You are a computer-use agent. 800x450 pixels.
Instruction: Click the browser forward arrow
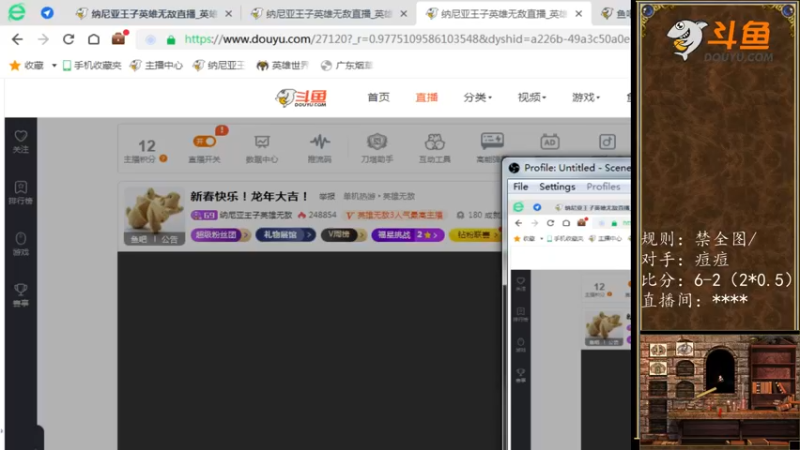click(43, 39)
